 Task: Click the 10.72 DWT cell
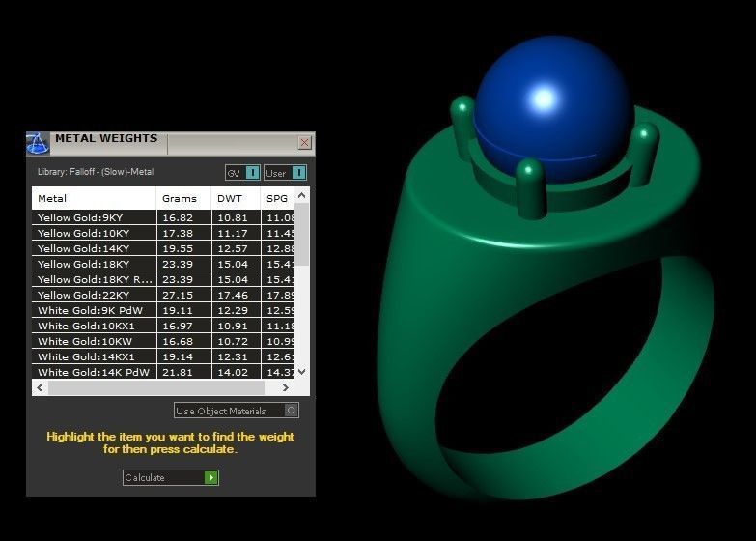click(x=237, y=341)
